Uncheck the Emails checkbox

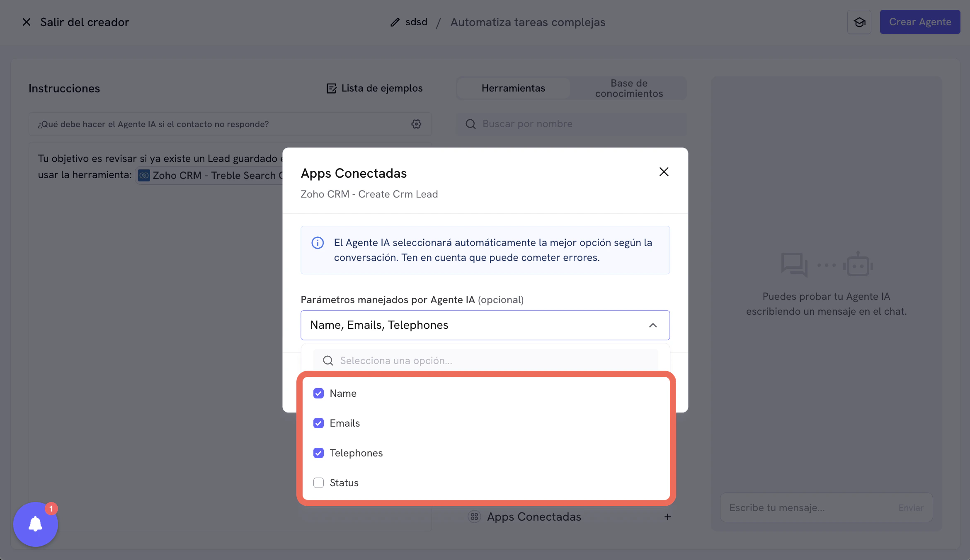click(318, 423)
